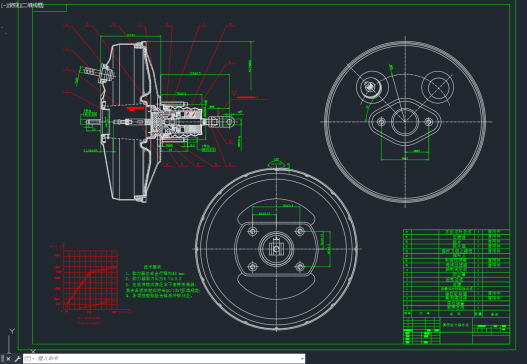The width and height of the screenshot is (527, 364).
Task: Open the [-] viewport controls menu
Action: [4, 5]
